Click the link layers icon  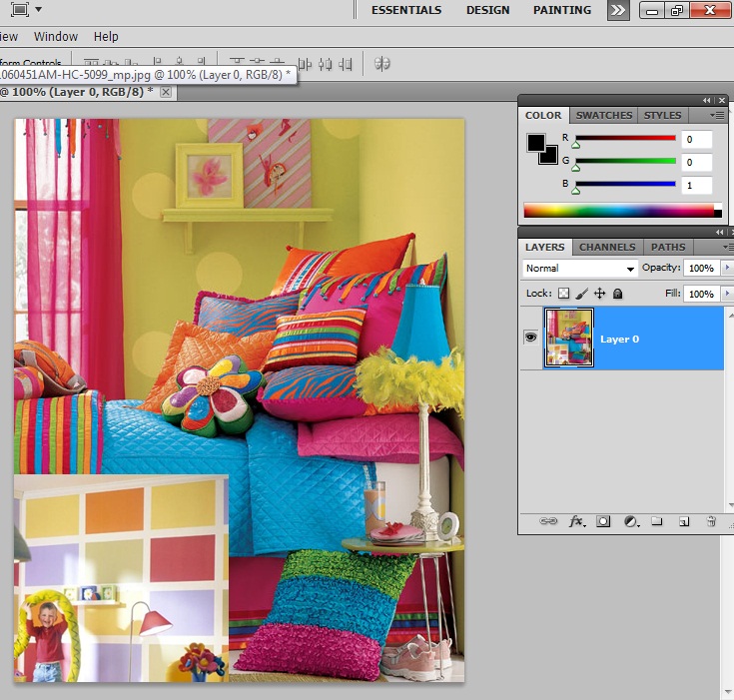548,521
